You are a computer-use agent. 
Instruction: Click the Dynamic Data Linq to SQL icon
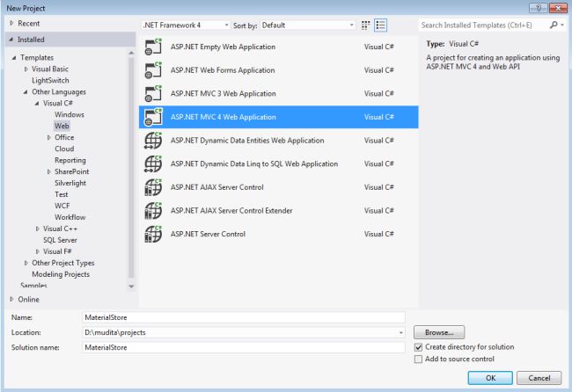153,163
